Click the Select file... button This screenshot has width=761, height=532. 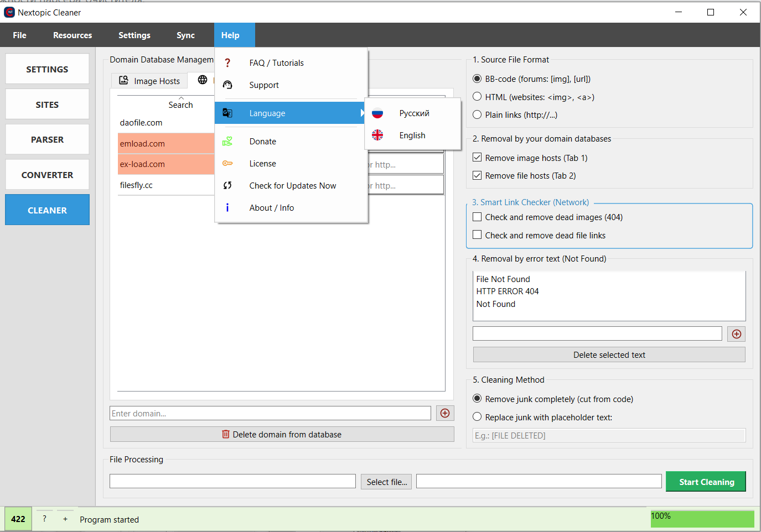coord(386,482)
